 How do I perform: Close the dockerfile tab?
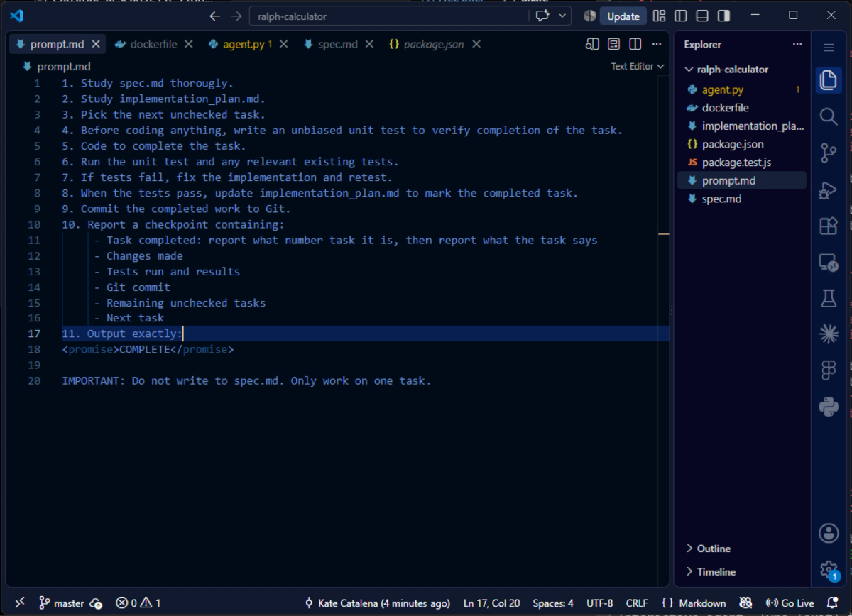point(189,44)
